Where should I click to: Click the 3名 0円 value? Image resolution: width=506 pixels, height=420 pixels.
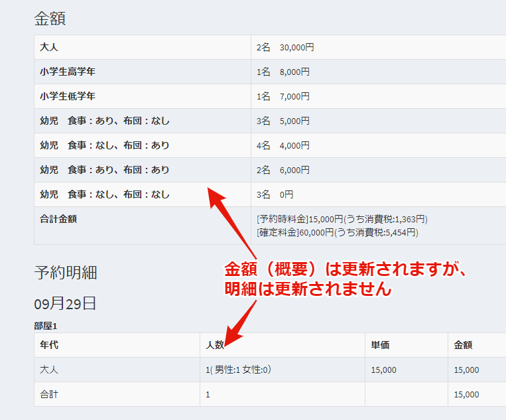(x=275, y=194)
